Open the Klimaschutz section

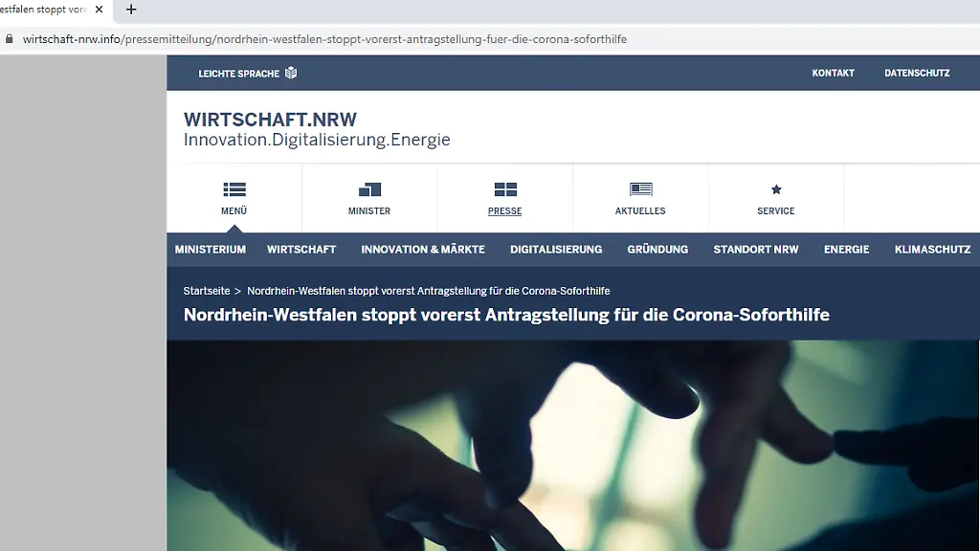[932, 250]
